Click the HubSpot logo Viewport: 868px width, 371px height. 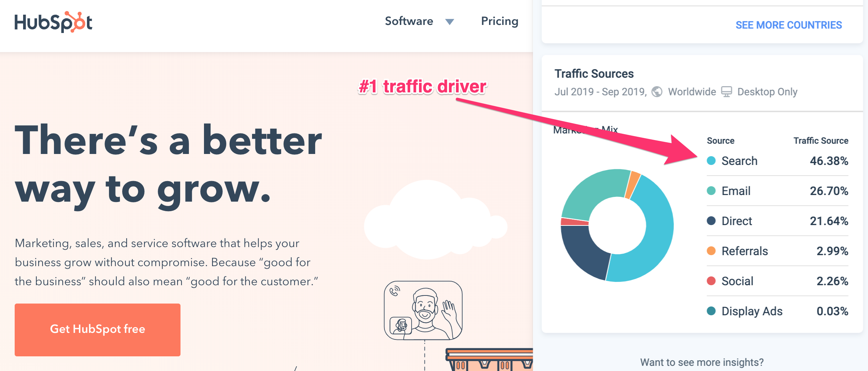point(53,22)
